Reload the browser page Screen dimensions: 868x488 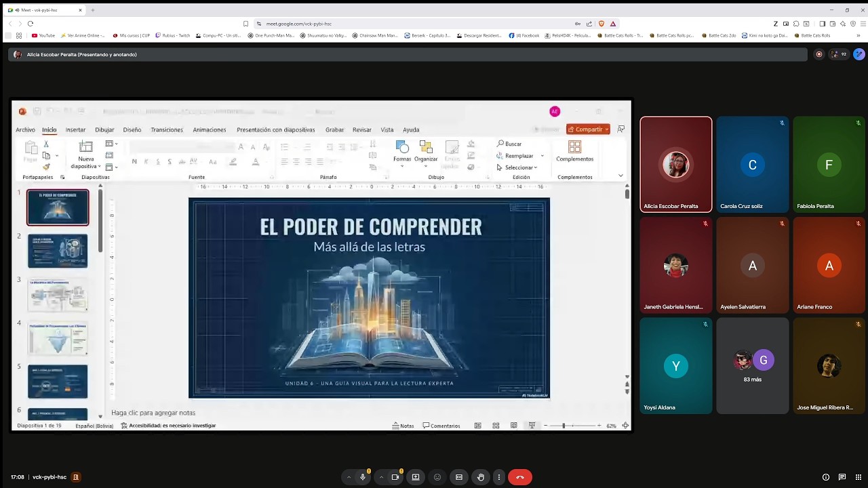pyautogui.click(x=31, y=24)
